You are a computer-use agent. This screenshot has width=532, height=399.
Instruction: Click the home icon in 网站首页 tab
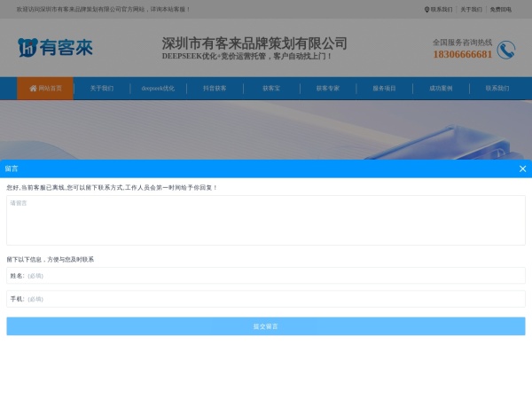click(33, 89)
